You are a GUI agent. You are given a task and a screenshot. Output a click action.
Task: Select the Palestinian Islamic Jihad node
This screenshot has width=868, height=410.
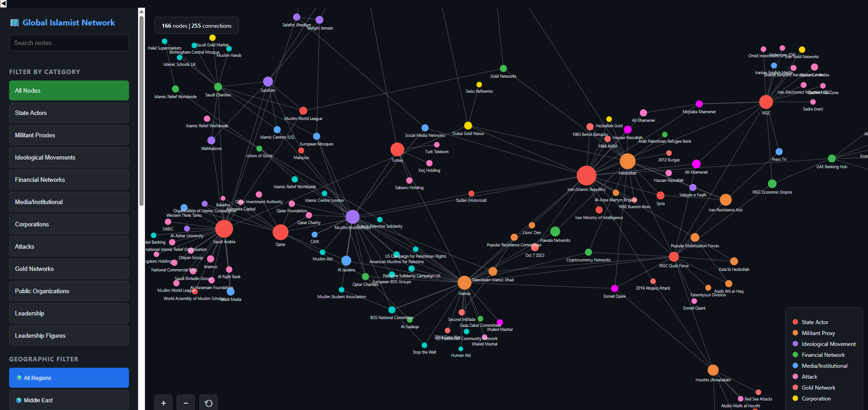pos(493,271)
